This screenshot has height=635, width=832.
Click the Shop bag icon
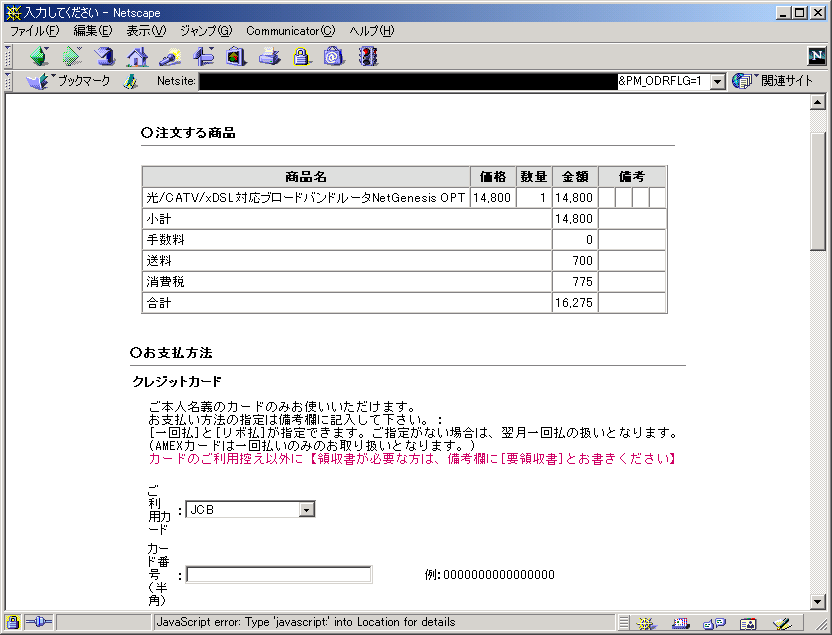tap(334, 56)
